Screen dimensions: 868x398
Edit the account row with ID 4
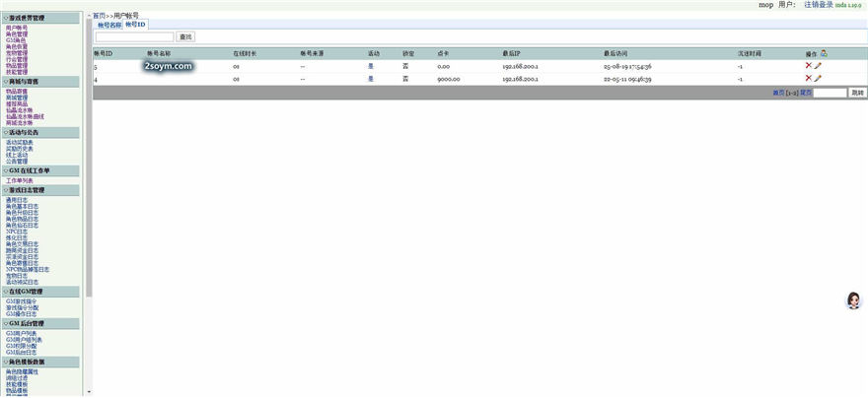[818, 77]
